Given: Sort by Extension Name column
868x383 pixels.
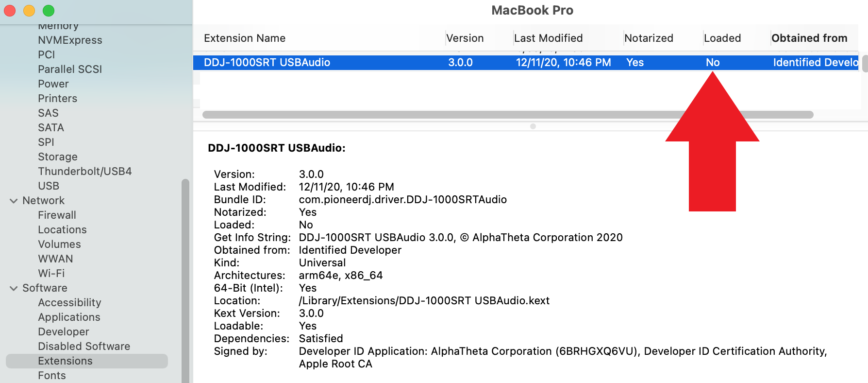Looking at the screenshot, I should (245, 38).
